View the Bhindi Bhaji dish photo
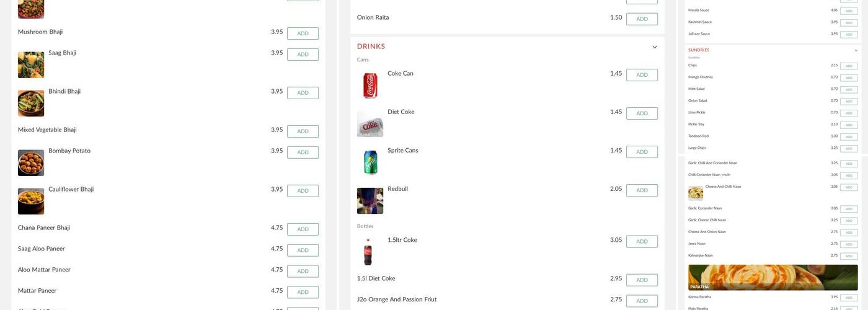Screen dimensions: 868x310 click(x=31, y=104)
